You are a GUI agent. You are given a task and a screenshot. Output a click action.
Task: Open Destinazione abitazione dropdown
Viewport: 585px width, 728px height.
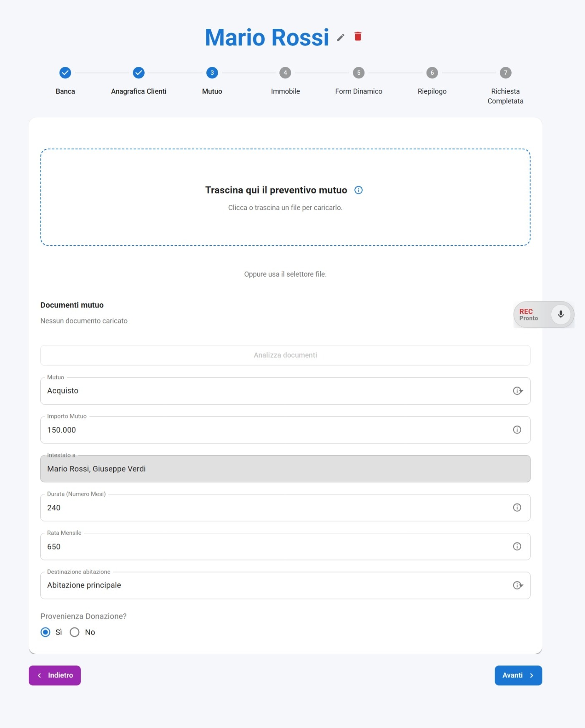tap(275, 585)
